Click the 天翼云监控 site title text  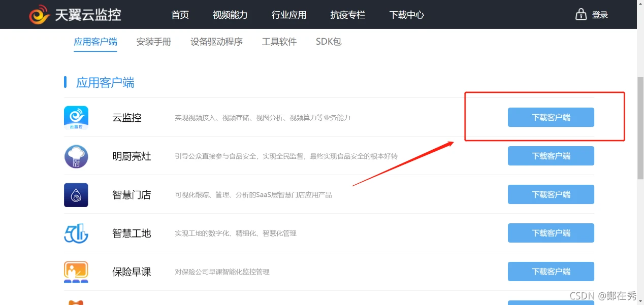tap(88, 15)
